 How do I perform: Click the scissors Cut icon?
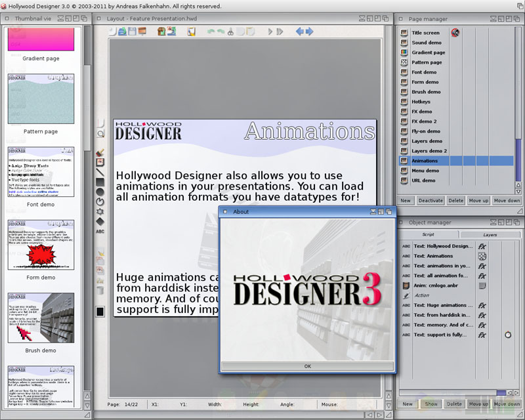coord(230,31)
